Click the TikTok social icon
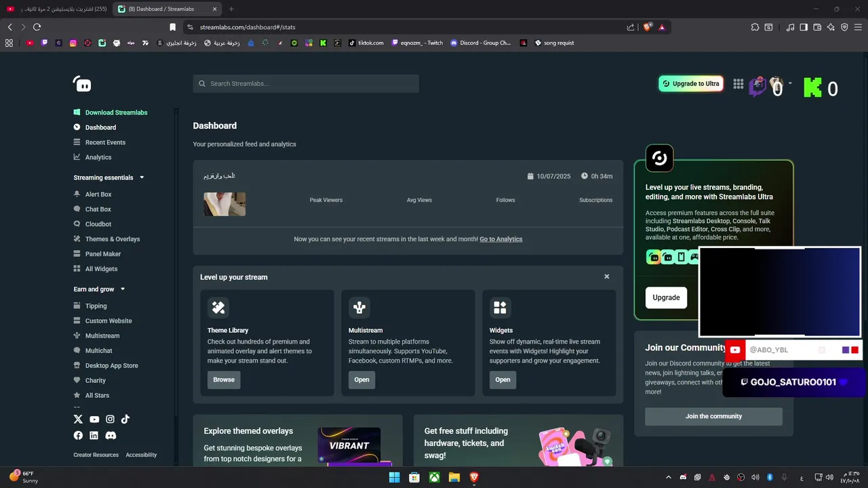Viewport: 868px width, 488px height. click(125, 420)
